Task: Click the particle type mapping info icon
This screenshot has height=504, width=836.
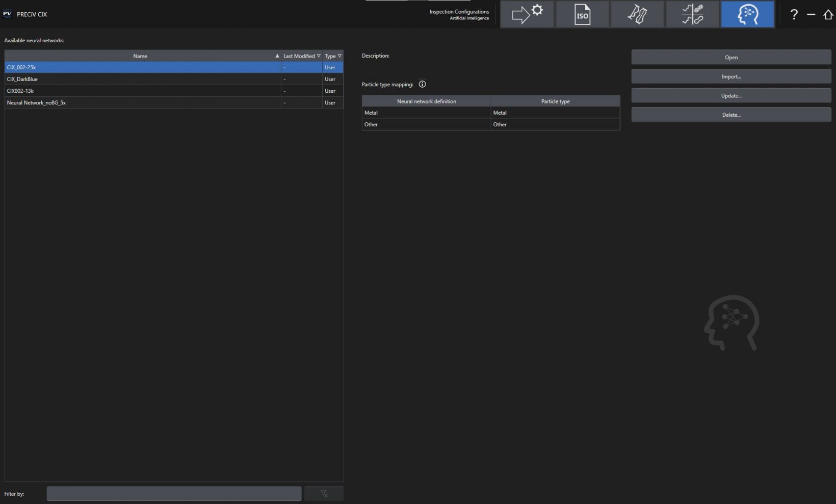Action: (422, 84)
